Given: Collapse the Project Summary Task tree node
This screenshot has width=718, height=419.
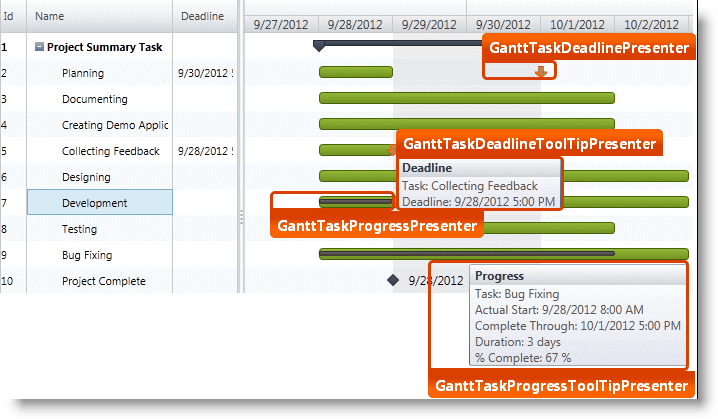Looking at the screenshot, I should pos(39,47).
